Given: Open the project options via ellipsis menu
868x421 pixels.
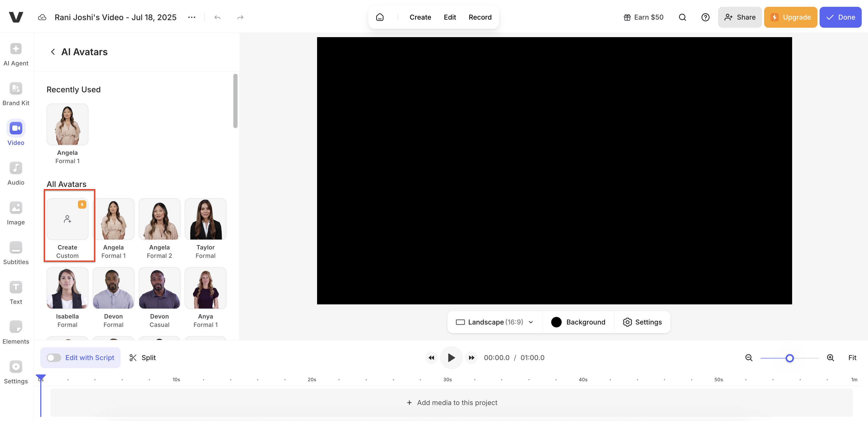Looking at the screenshot, I should pos(191,17).
